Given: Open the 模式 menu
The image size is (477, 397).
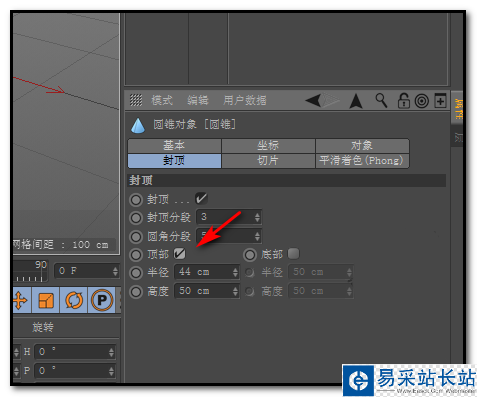Looking at the screenshot, I should coord(162,100).
